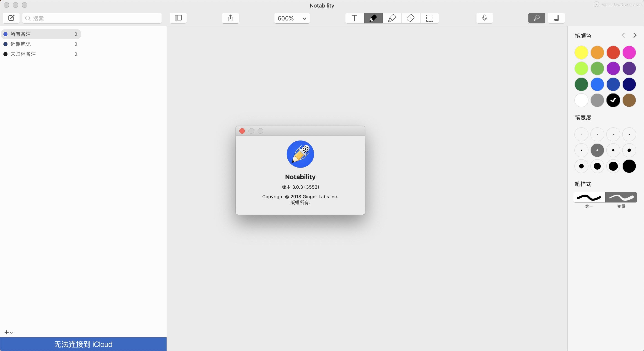
Task: Pick the magenta pen color
Action: [x=629, y=53]
